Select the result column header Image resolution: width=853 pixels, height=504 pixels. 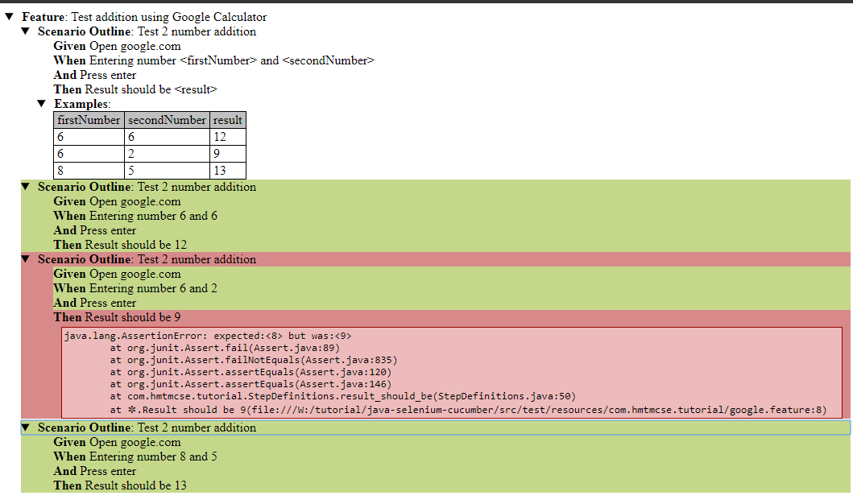227,119
